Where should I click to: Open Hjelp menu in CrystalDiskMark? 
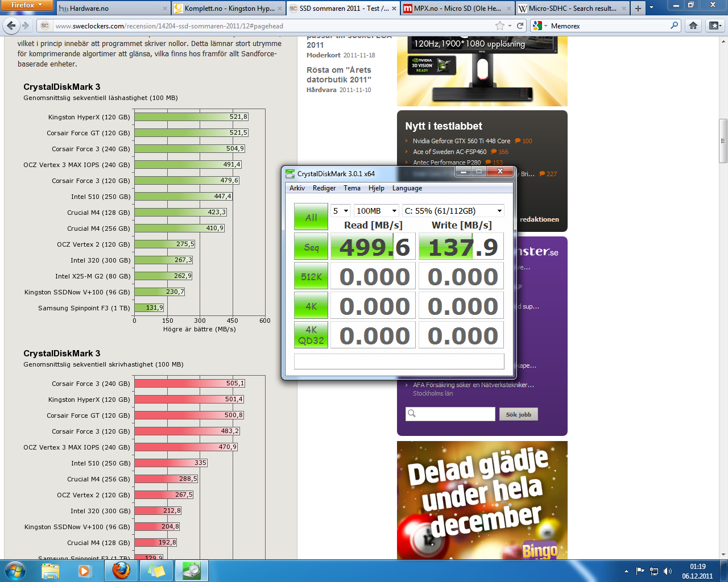pos(377,188)
